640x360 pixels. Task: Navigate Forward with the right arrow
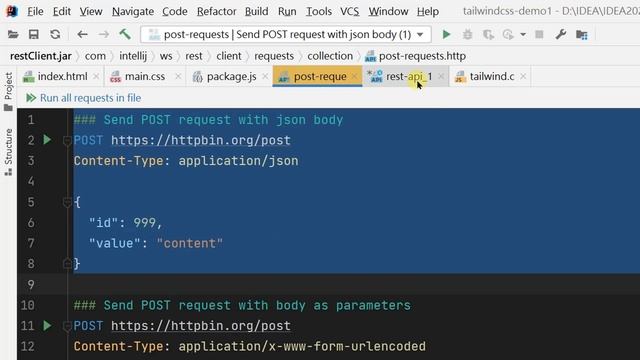(104, 35)
